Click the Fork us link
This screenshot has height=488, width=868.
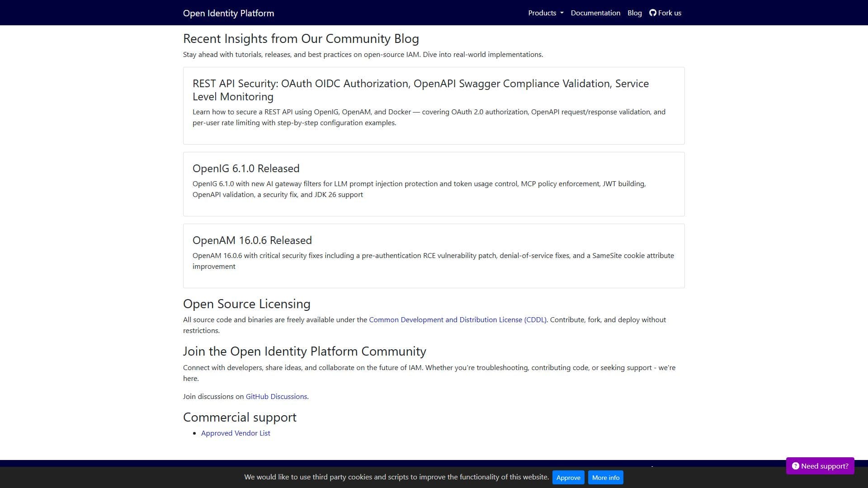(665, 13)
